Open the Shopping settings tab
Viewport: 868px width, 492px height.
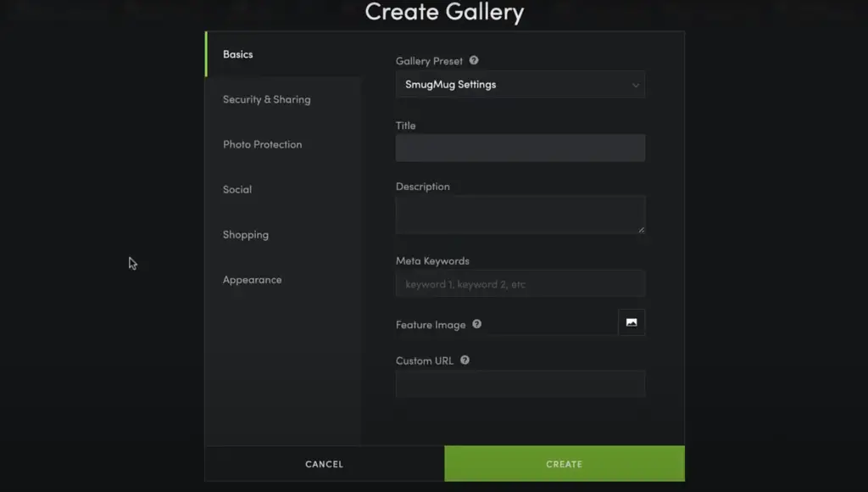pyautogui.click(x=246, y=235)
